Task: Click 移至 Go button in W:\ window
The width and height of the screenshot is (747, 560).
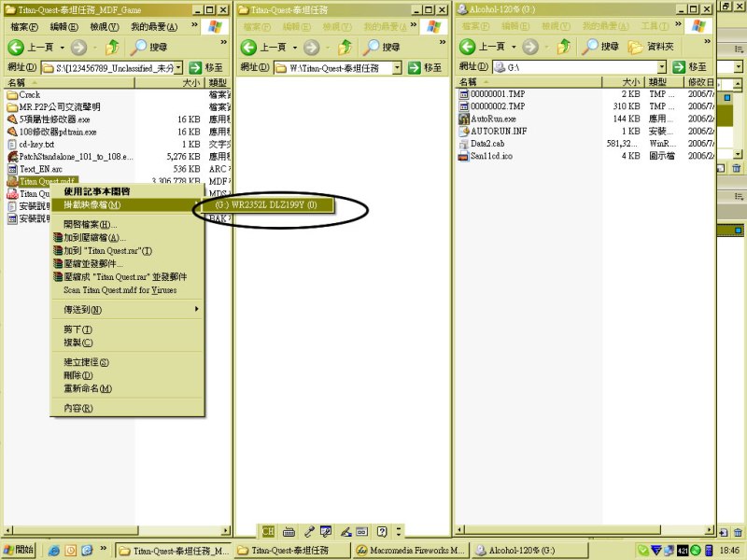Action: click(x=425, y=68)
